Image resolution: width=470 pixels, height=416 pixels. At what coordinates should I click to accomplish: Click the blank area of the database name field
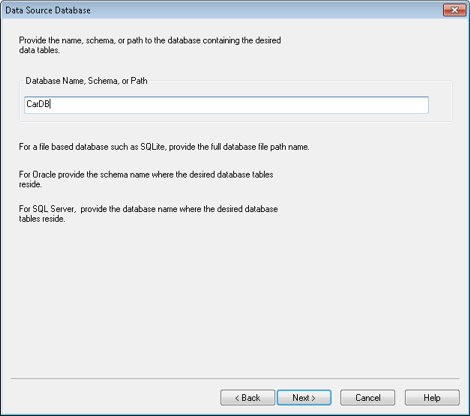point(240,105)
